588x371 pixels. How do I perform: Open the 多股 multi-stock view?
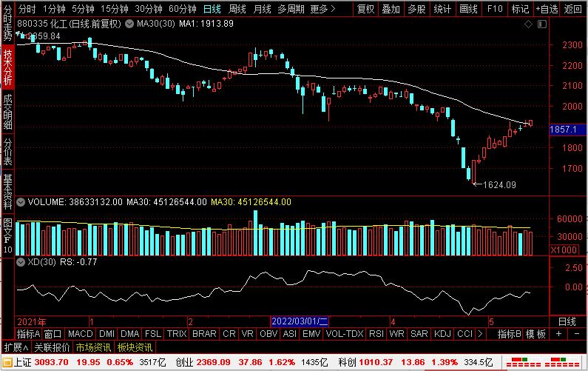click(x=416, y=9)
